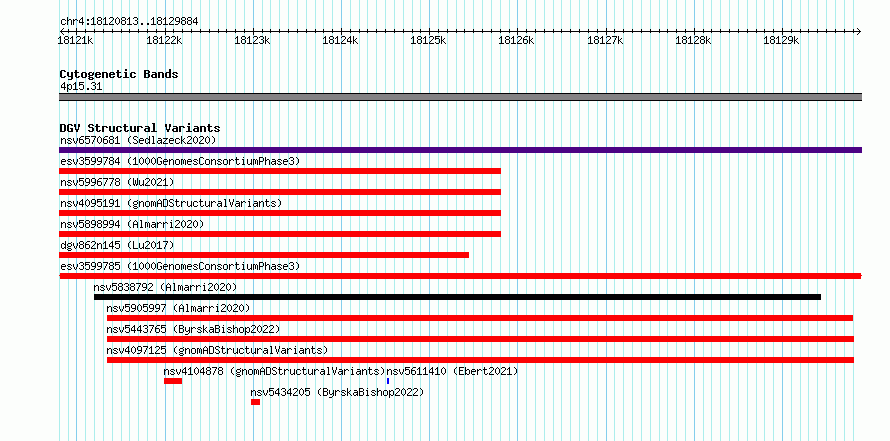Select the purple nsv6570681 variant bar
The width and height of the screenshot is (890, 441).
[460, 150]
